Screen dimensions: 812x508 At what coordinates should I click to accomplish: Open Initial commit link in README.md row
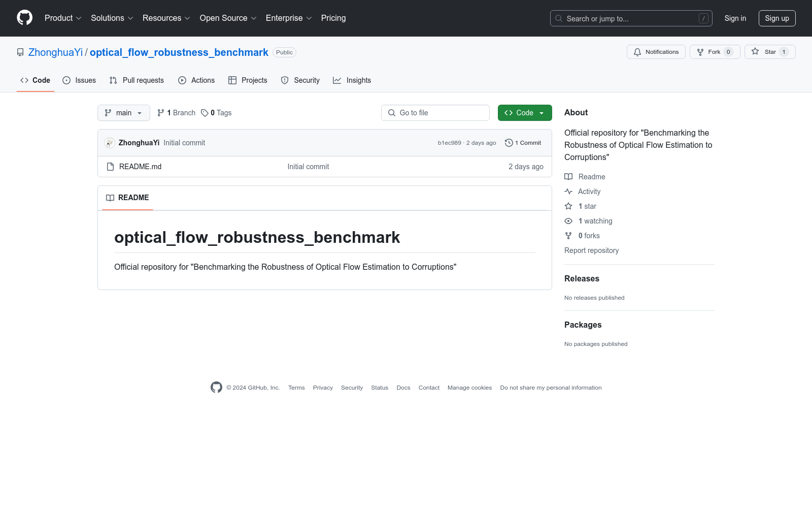(308, 167)
